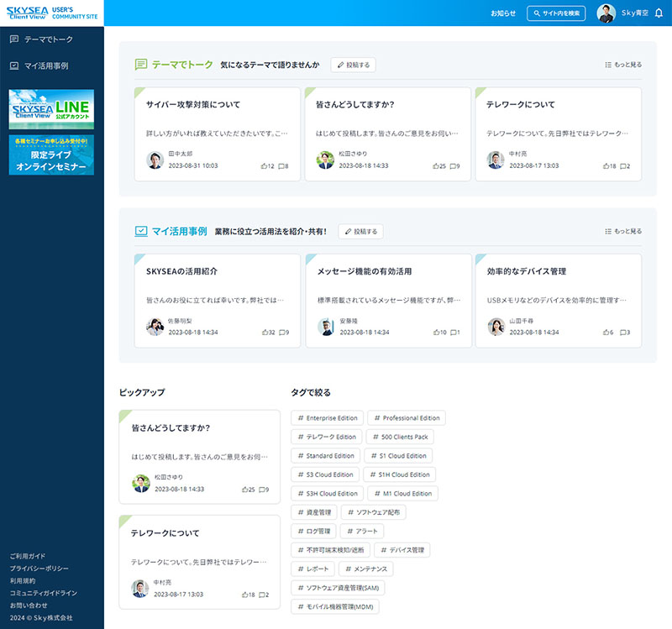Click like icon on メッセージ機能の有効活用 card
The width and height of the screenshot is (672, 629).
click(436, 333)
